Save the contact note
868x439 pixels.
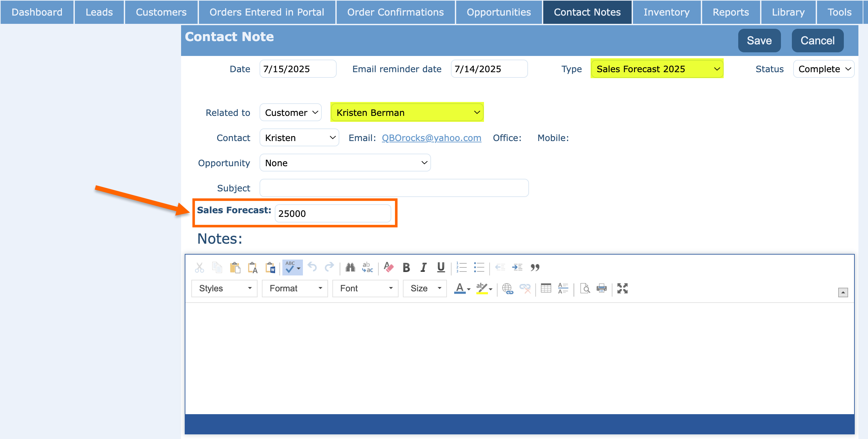[x=759, y=40]
